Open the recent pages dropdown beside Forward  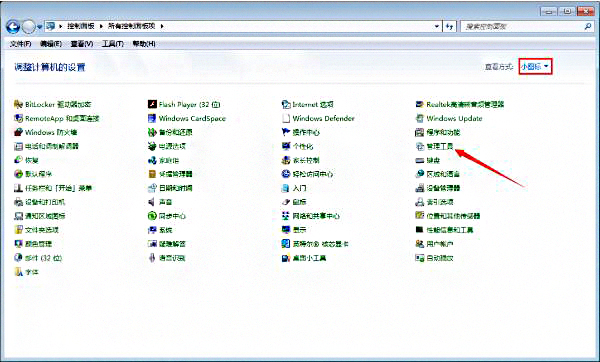39,27
